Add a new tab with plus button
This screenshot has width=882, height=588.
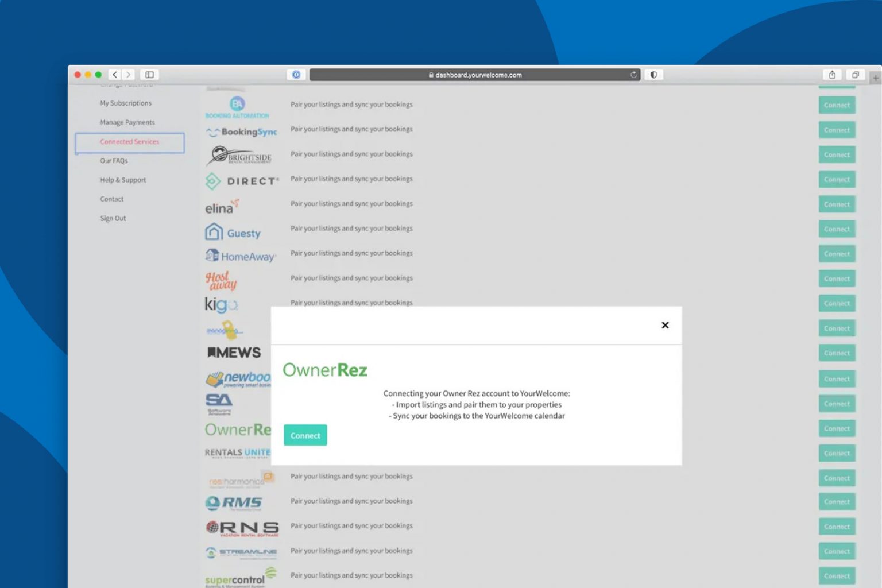pyautogui.click(x=875, y=78)
